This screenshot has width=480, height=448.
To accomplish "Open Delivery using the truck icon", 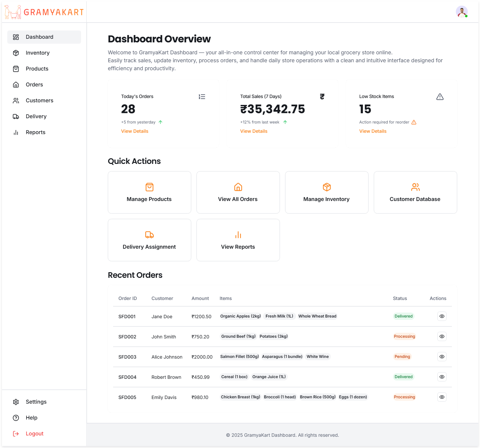I will (16, 116).
